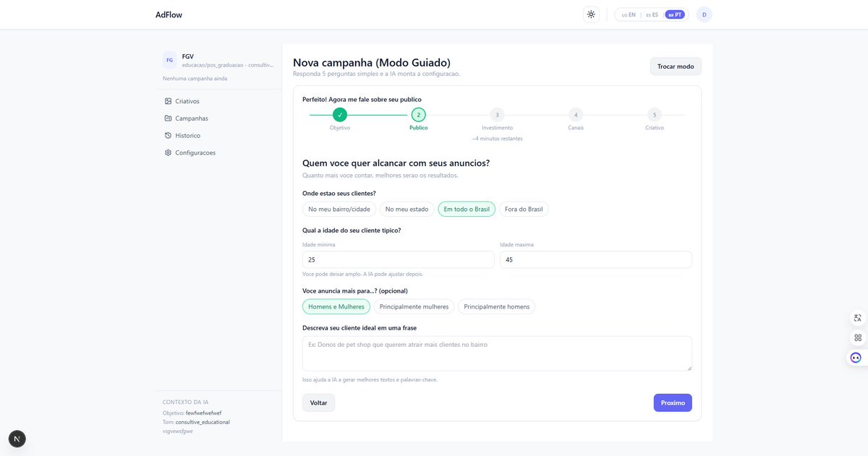
Task: Go to step 4 Canais in stepper
Action: pyautogui.click(x=576, y=114)
